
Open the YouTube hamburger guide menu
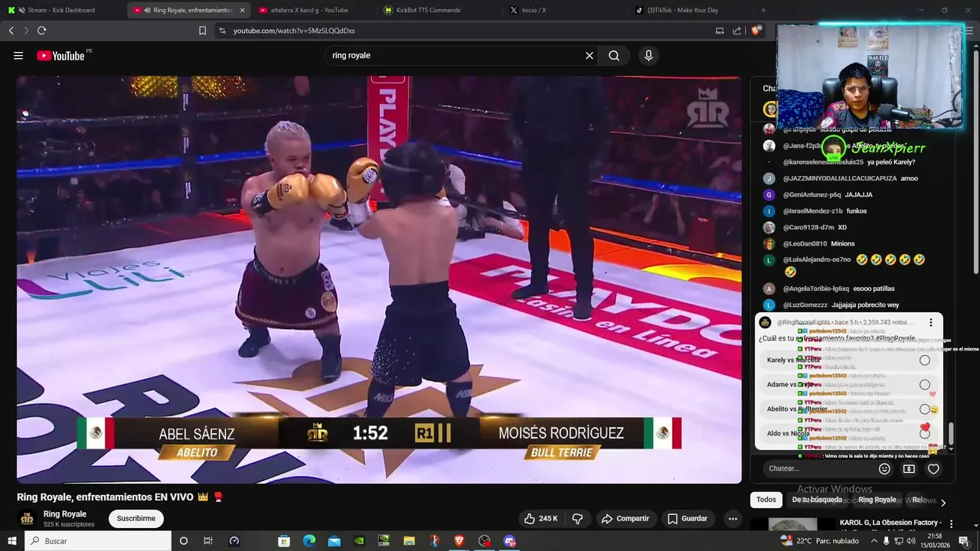point(18,56)
